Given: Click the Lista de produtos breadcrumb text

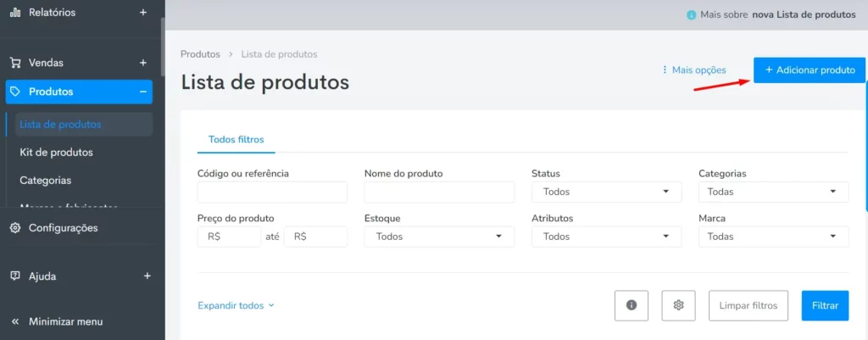Looking at the screenshot, I should (279, 54).
